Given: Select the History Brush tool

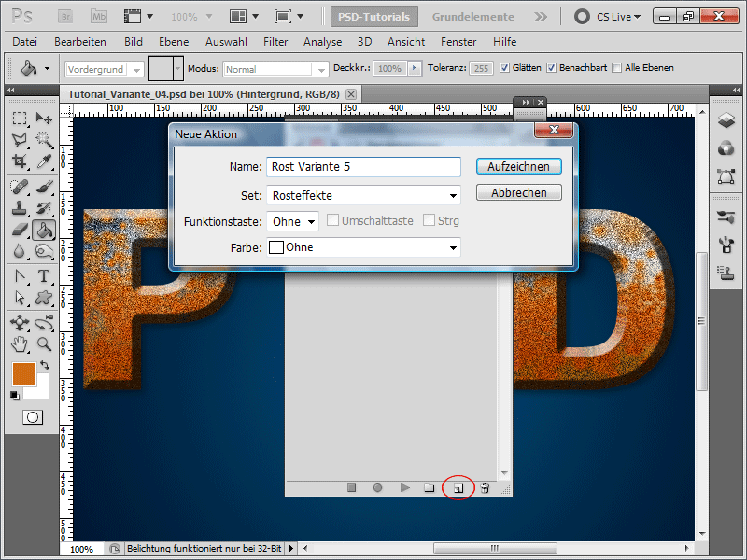Looking at the screenshot, I should [x=44, y=208].
